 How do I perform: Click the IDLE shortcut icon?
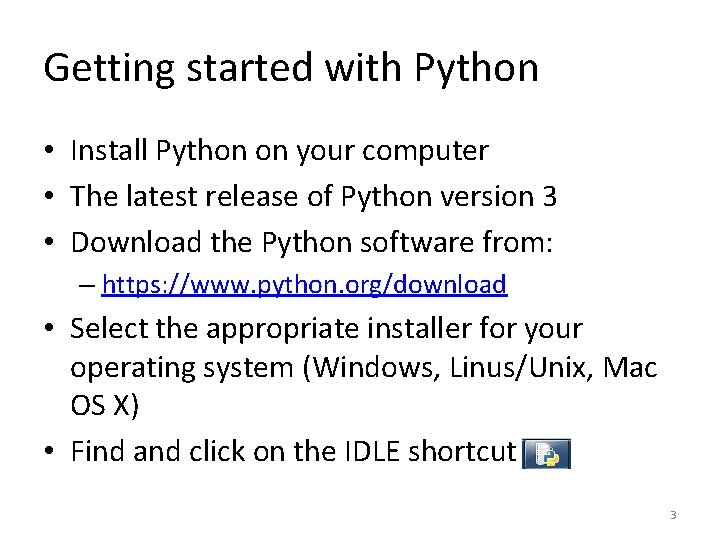(546, 454)
